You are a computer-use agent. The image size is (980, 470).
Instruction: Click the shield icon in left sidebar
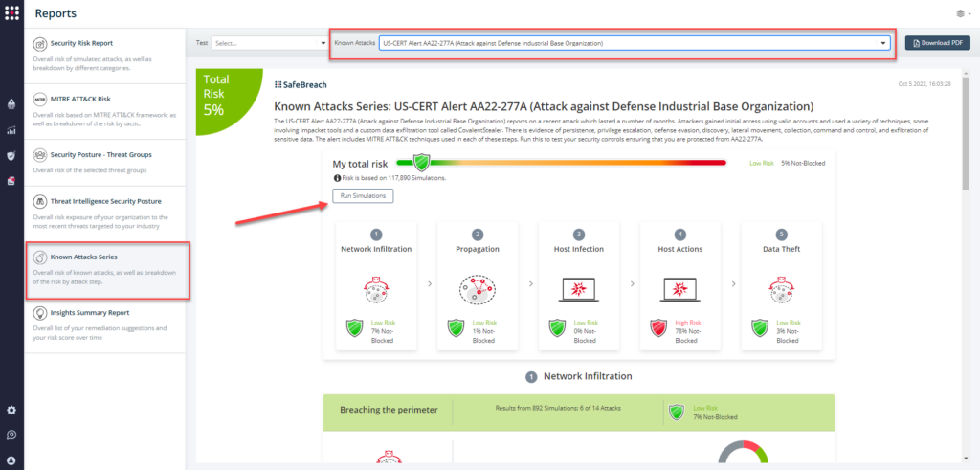[x=11, y=155]
